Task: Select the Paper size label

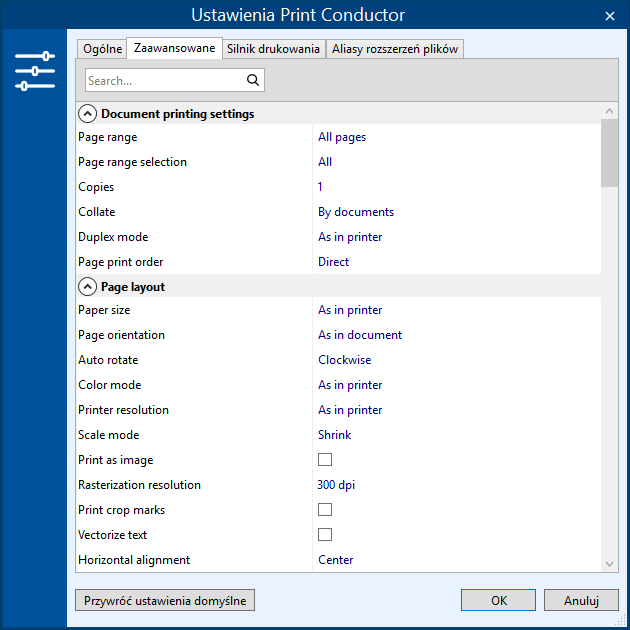Action: click(104, 310)
